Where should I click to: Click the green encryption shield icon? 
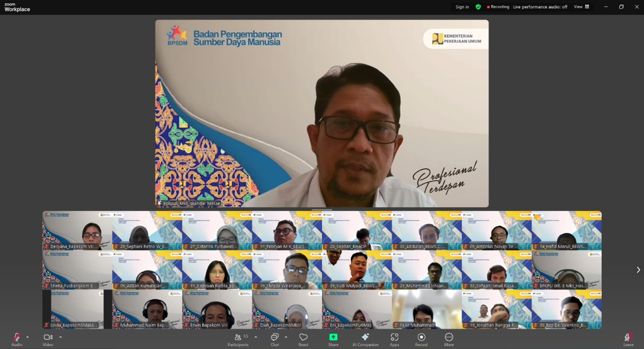click(478, 6)
